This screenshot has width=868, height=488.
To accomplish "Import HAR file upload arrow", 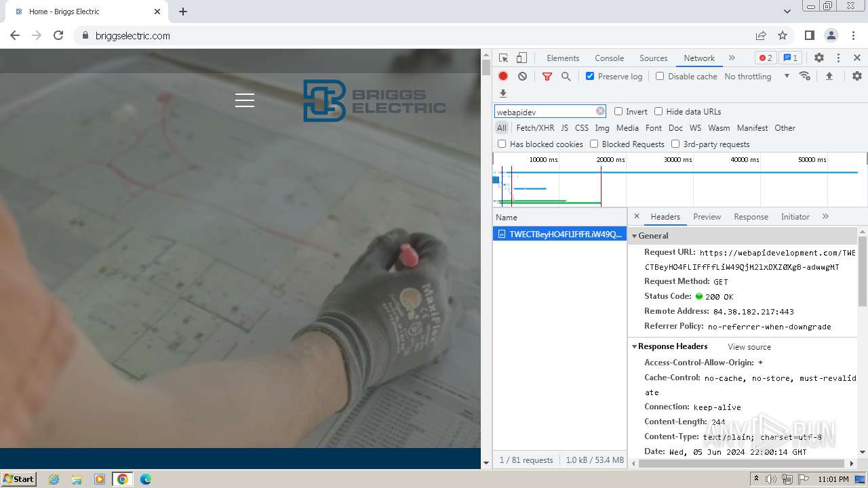I will coord(829,76).
